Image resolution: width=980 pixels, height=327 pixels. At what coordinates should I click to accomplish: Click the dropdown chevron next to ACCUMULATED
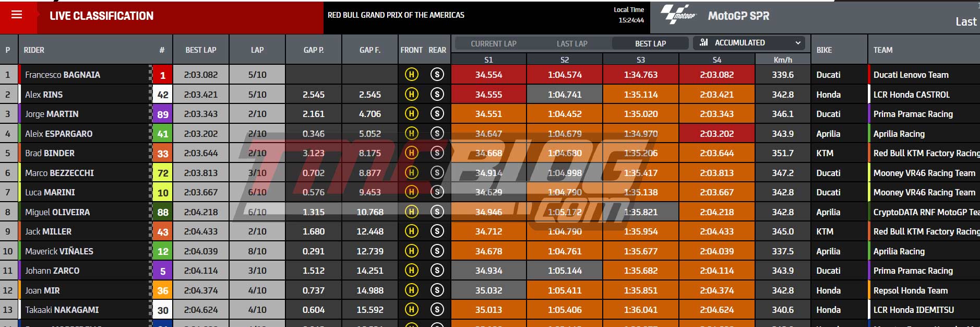click(x=797, y=43)
